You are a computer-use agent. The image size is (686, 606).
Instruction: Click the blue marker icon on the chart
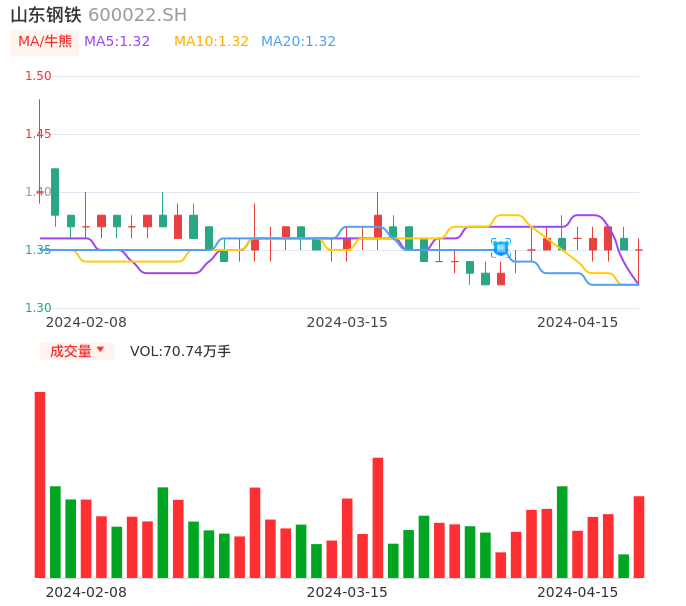500,248
